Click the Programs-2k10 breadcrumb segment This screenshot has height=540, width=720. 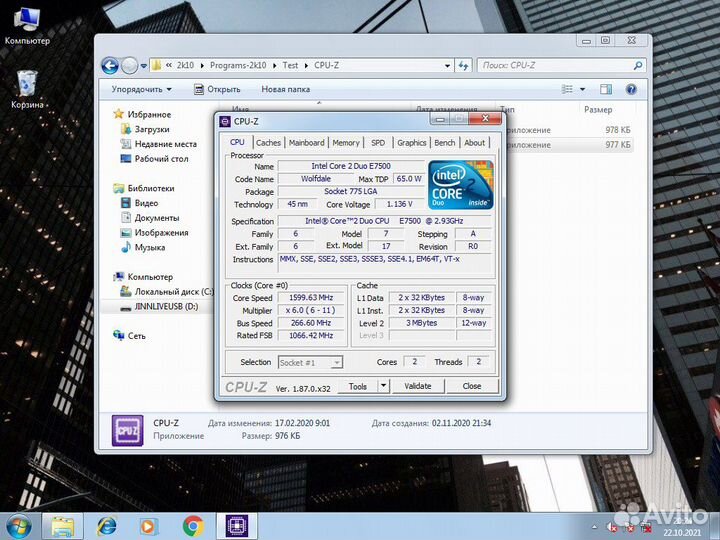pyautogui.click(x=238, y=65)
